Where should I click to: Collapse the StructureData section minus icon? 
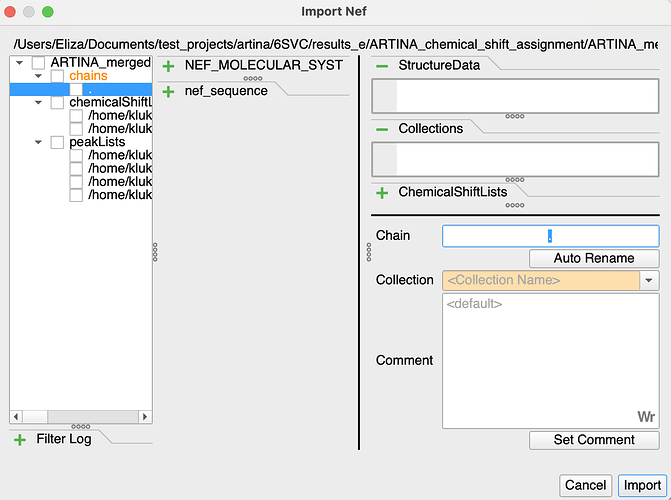click(382, 65)
